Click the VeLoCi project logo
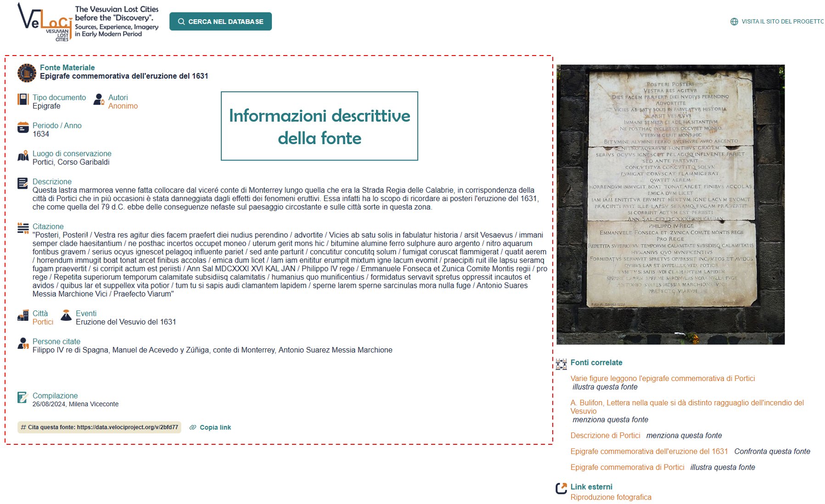Screen dimensions: 825x504 [x=45, y=22]
